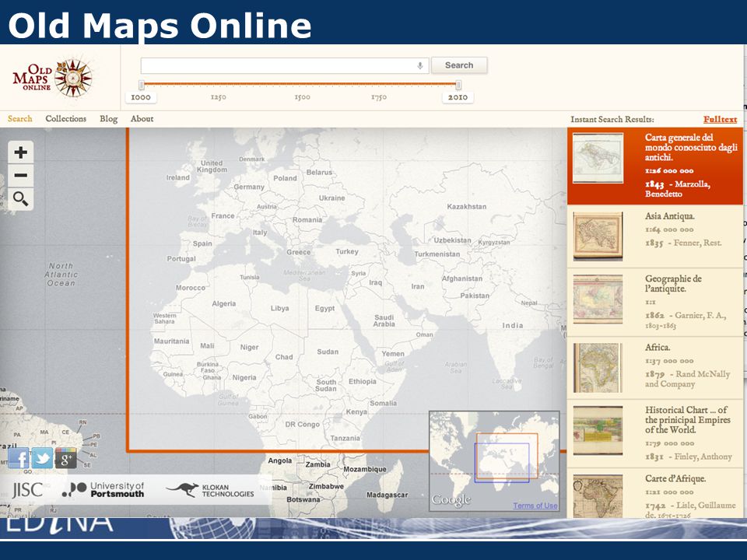Go to Collections menu item
747x560 pixels.
pyautogui.click(x=65, y=118)
